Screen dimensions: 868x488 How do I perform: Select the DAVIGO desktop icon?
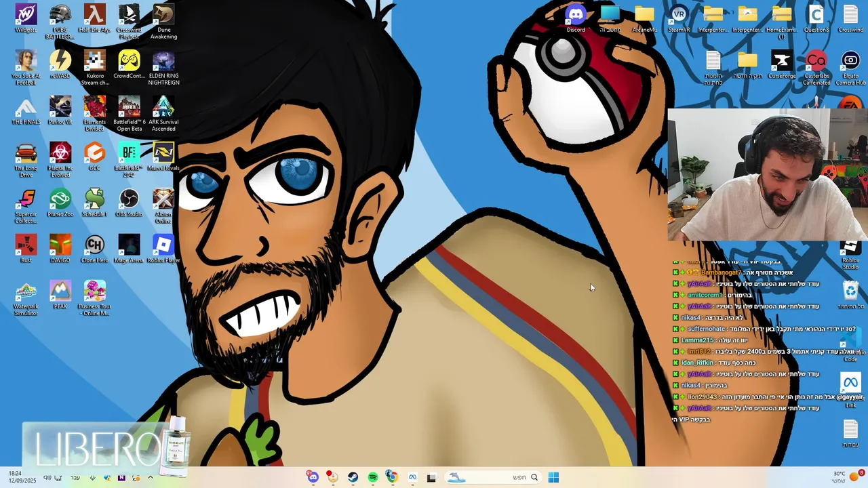60,249
